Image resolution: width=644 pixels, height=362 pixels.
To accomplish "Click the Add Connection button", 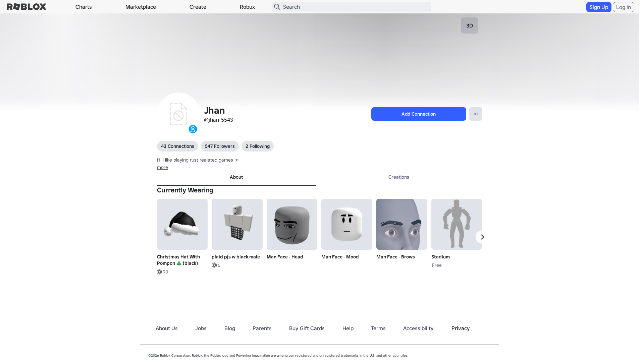I will pyautogui.click(x=419, y=114).
